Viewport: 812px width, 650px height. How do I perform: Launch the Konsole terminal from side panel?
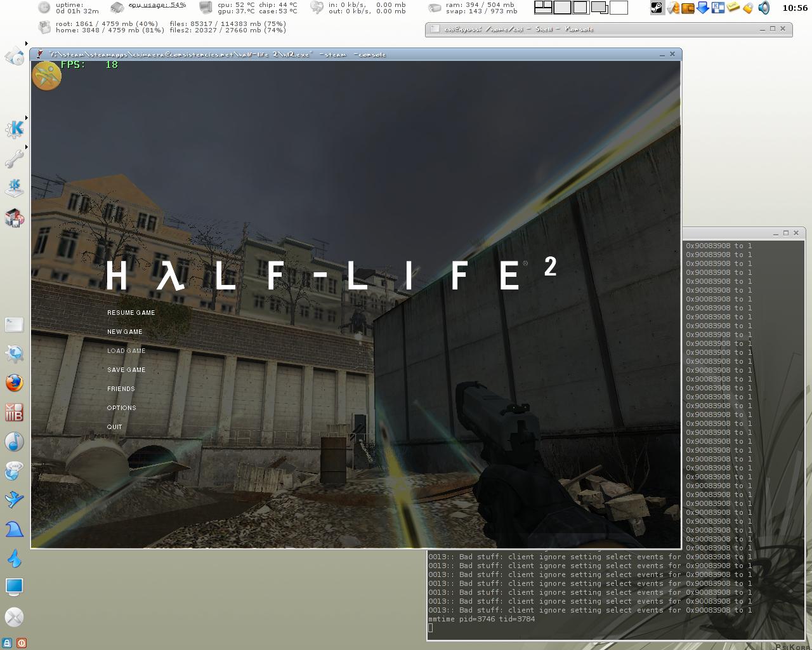click(x=15, y=325)
